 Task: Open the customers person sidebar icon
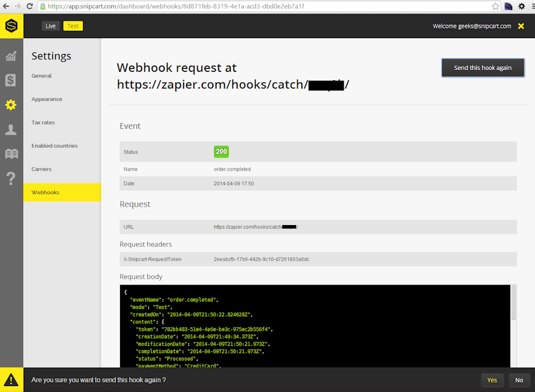(11, 129)
